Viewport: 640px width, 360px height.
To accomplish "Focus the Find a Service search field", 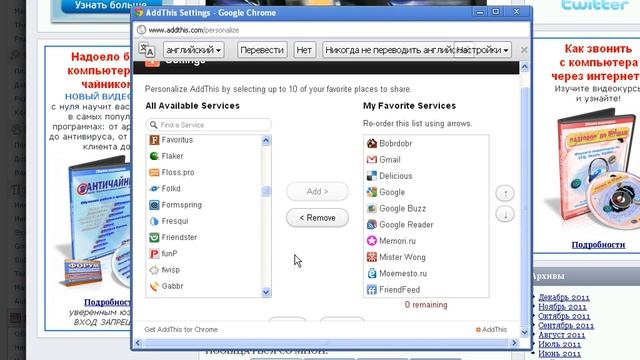I will click(x=208, y=125).
